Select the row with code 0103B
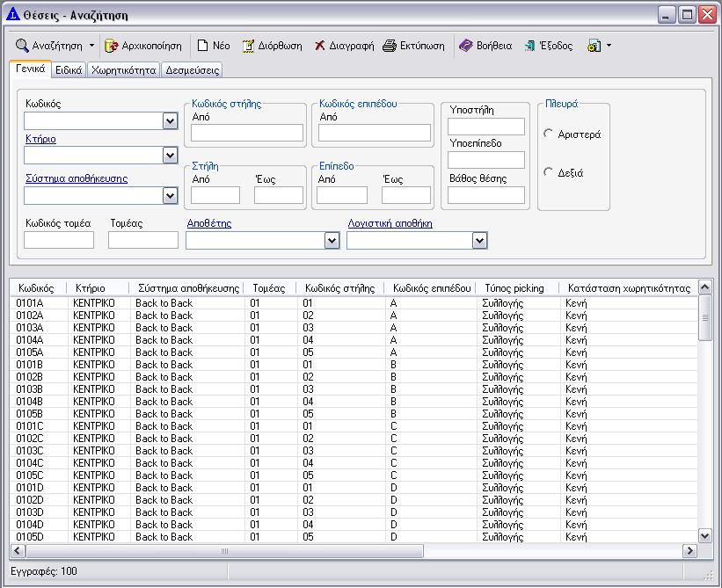This screenshot has height=588, width=722. click(354, 389)
